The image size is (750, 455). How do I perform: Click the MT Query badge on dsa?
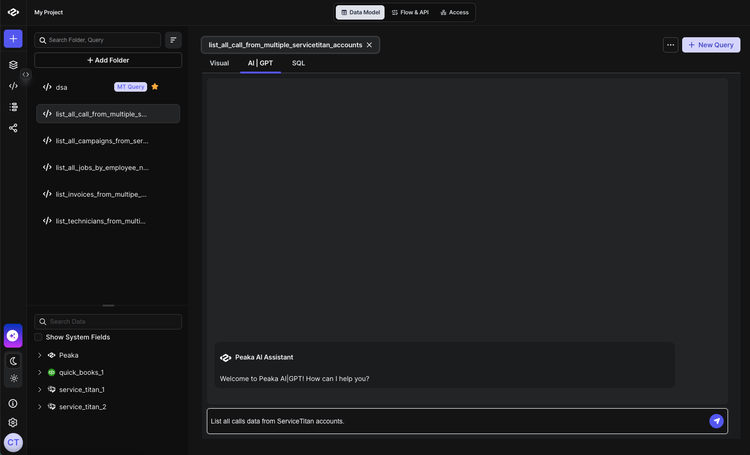(130, 87)
